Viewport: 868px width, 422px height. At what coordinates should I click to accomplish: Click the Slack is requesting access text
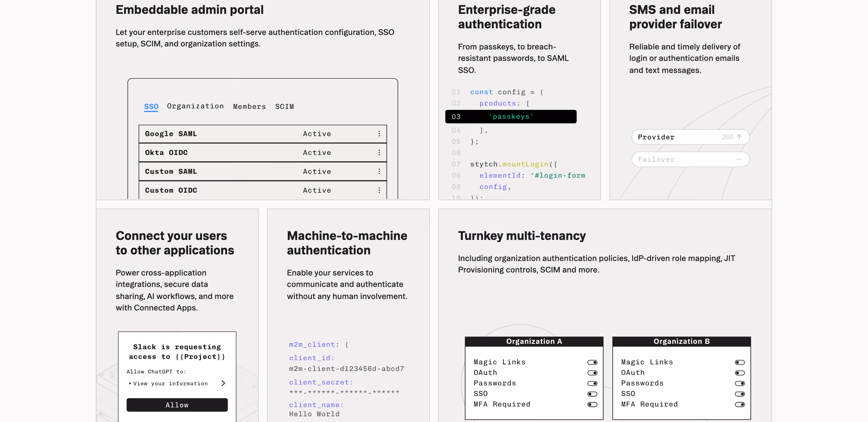coord(177,352)
